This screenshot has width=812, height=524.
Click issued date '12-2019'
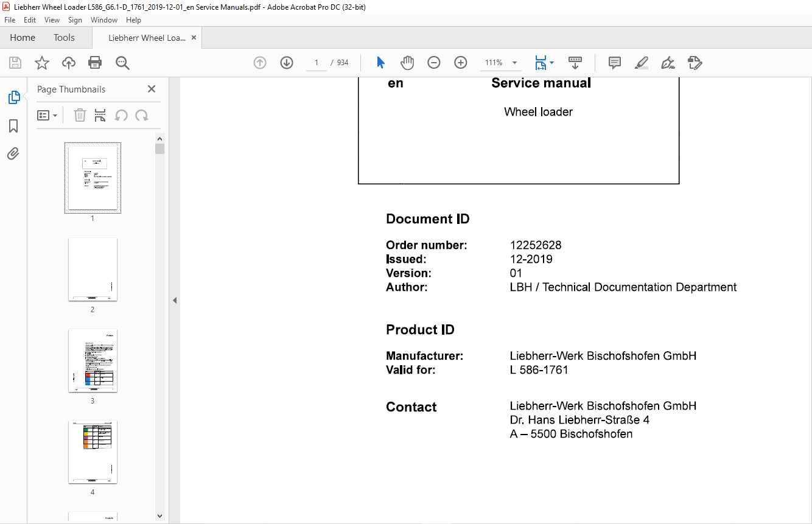tap(531, 259)
